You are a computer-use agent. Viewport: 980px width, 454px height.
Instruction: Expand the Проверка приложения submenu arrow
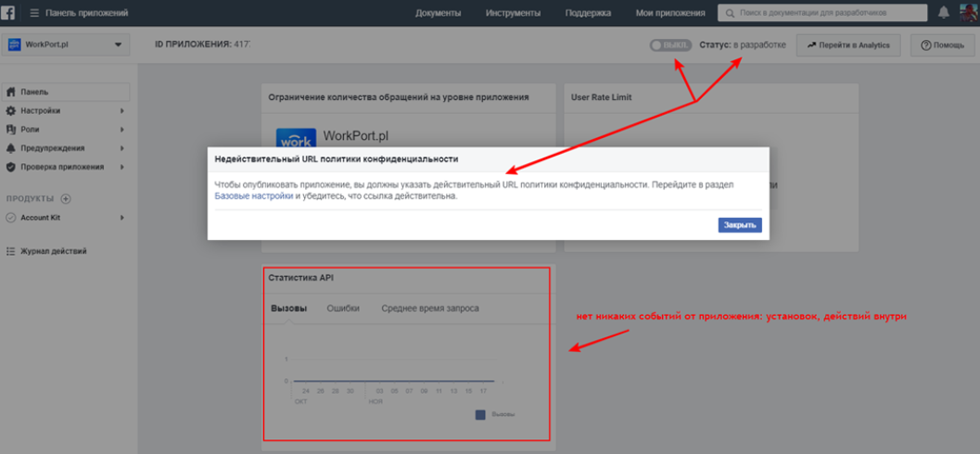click(x=122, y=167)
